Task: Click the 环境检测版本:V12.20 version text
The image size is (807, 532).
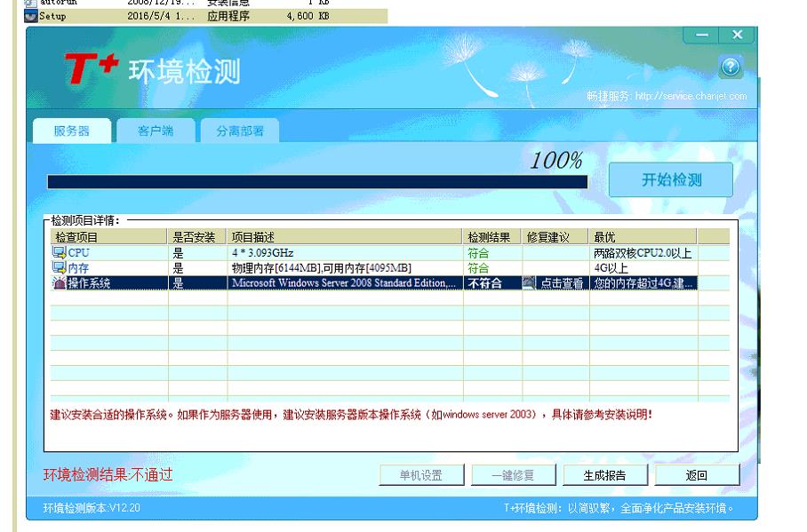Action: 92,508
